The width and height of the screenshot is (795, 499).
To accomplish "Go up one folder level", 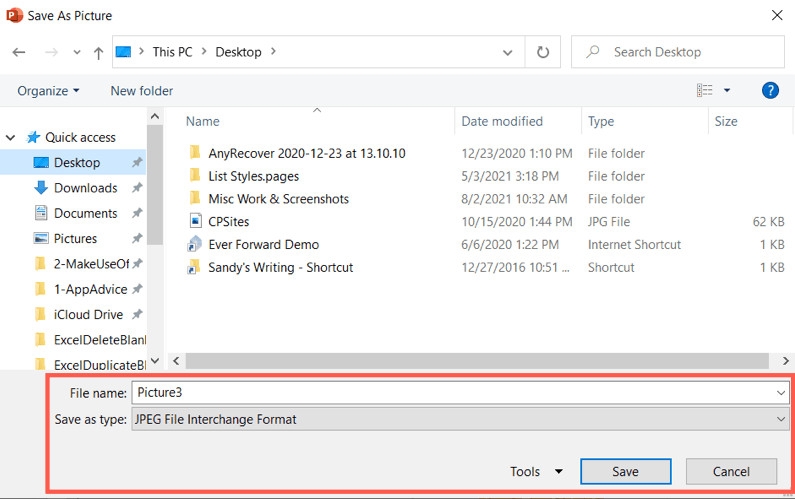I will (98, 53).
